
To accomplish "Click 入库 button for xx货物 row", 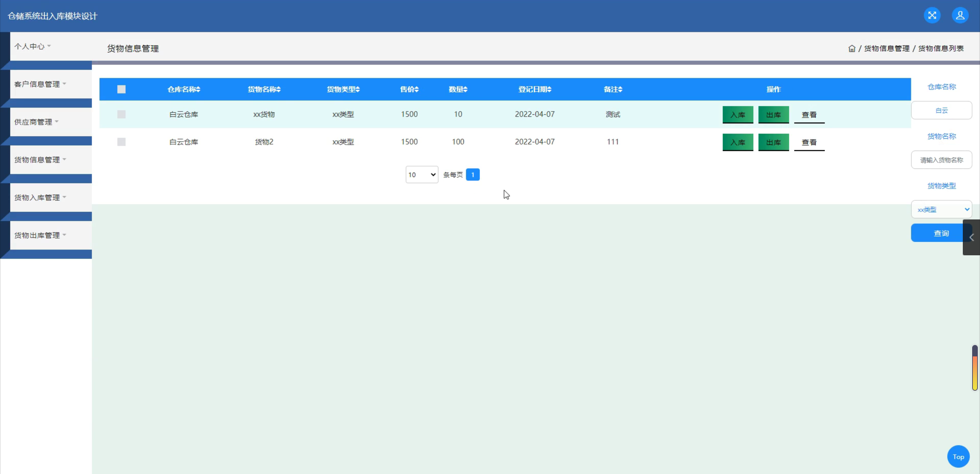I will 737,115.
